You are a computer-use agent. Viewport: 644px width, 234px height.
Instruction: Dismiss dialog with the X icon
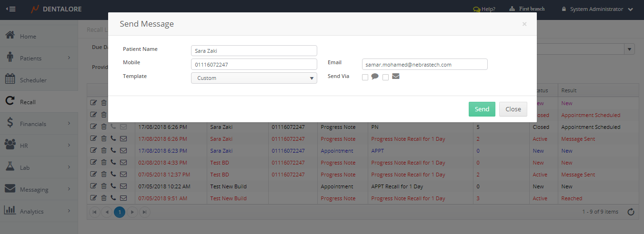[524, 24]
